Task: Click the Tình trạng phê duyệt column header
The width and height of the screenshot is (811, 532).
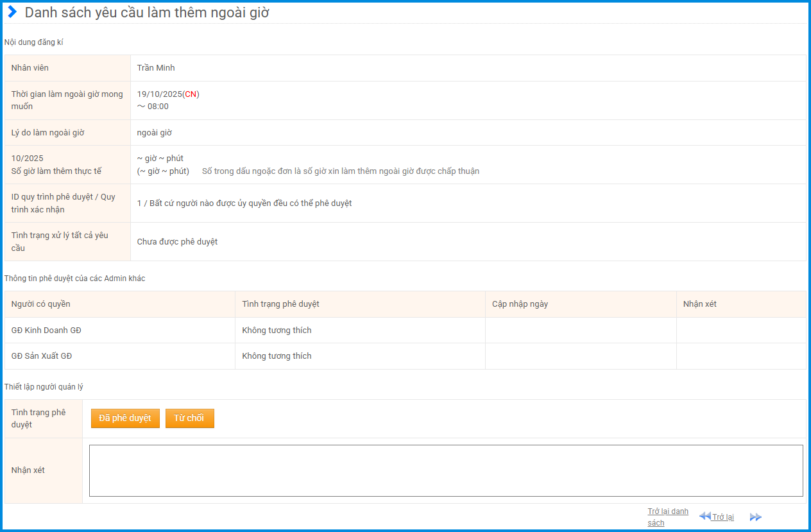Action: [280, 304]
